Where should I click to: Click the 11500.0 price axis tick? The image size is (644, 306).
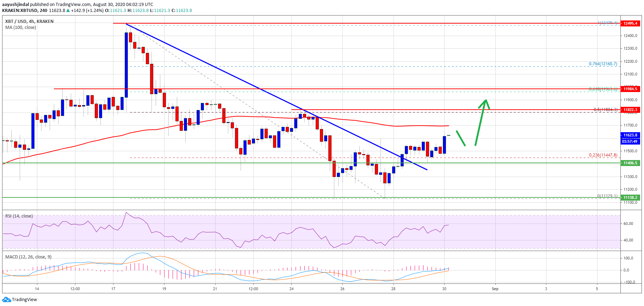click(x=630, y=151)
